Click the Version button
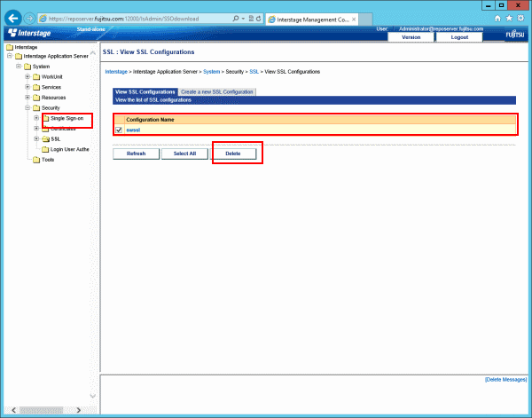 pos(411,37)
